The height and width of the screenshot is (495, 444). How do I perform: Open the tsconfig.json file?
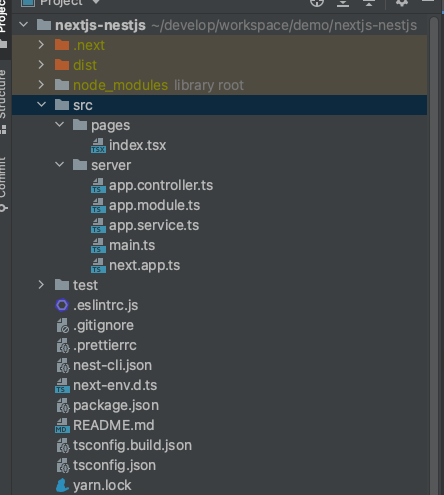coord(114,466)
